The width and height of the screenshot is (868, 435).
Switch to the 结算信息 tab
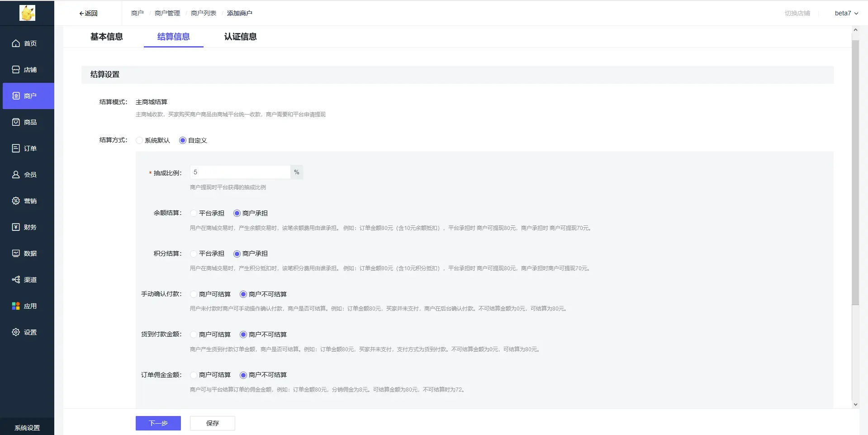pyautogui.click(x=174, y=37)
